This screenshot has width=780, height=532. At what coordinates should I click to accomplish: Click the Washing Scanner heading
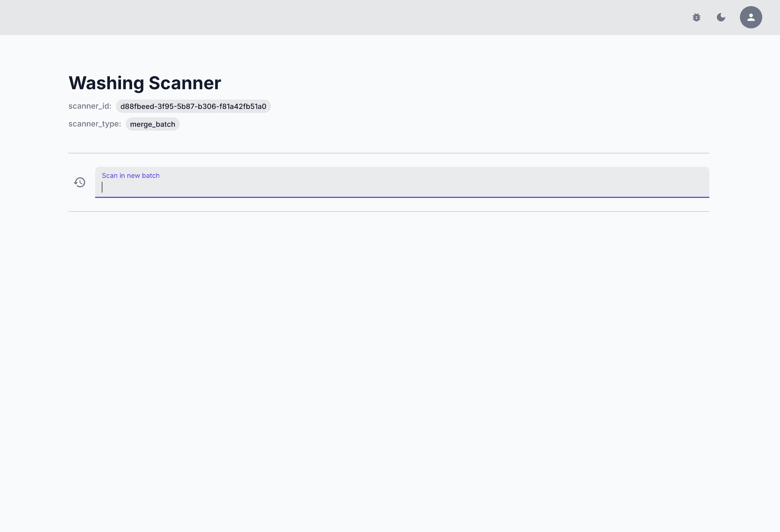click(145, 83)
